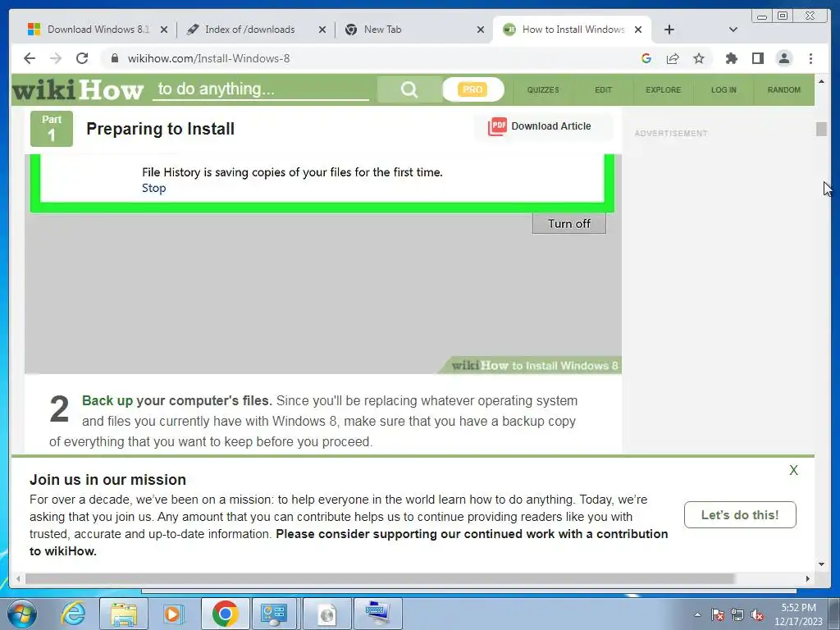Image resolution: width=840 pixels, height=630 pixels.
Task: Click the horizontal scrollbar right arrow
Action: click(x=808, y=578)
